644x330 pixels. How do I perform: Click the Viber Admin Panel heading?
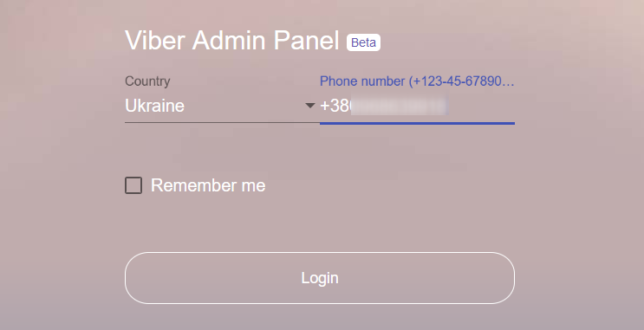coord(232,40)
